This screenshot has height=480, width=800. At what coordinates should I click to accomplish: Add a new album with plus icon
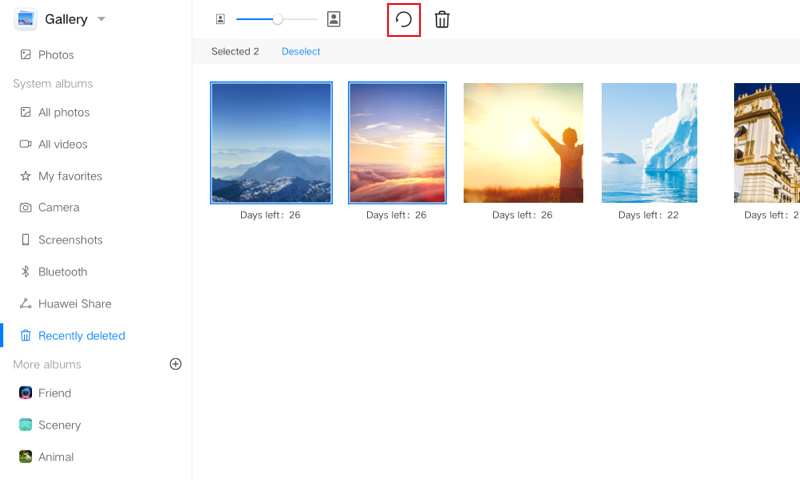point(176,364)
